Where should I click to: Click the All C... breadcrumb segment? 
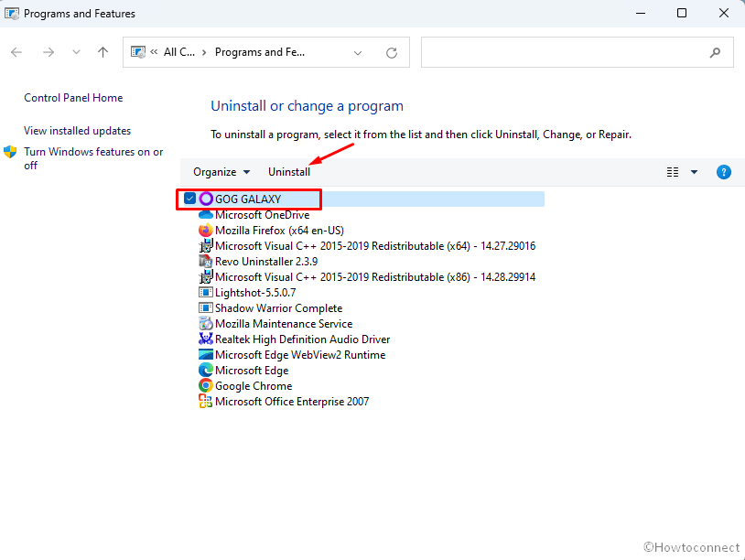(179, 52)
